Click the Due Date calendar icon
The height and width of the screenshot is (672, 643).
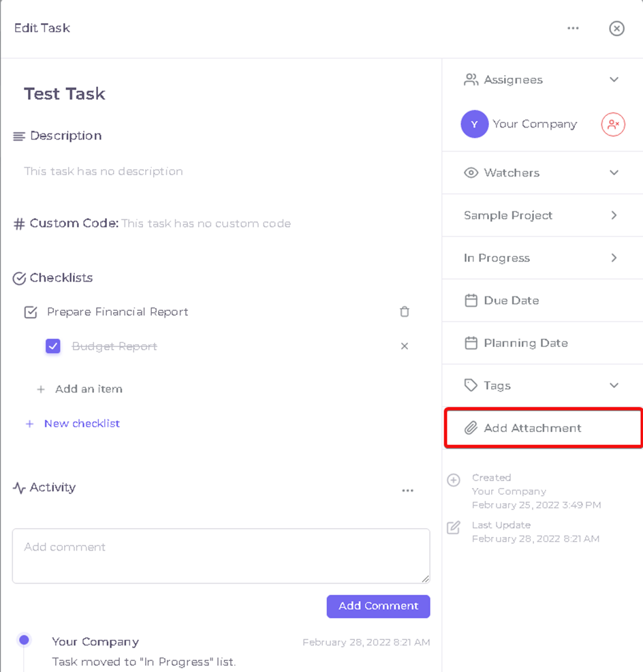[x=471, y=301]
